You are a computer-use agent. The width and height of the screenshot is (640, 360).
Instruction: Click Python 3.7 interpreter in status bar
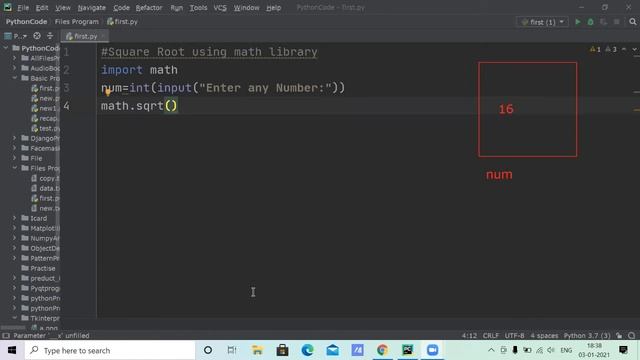[587, 336]
